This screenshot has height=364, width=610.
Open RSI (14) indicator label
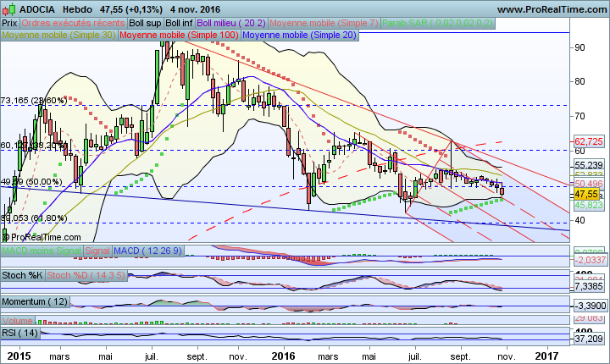click(x=20, y=333)
